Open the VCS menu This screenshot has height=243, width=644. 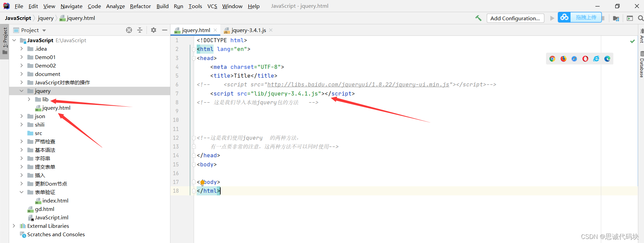coord(212,6)
